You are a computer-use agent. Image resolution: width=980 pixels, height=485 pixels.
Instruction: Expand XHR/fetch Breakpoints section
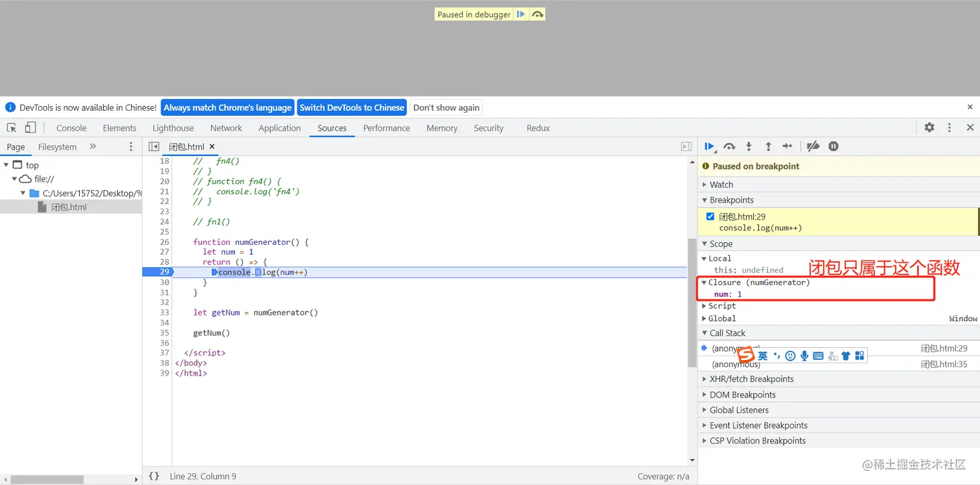[751, 379]
